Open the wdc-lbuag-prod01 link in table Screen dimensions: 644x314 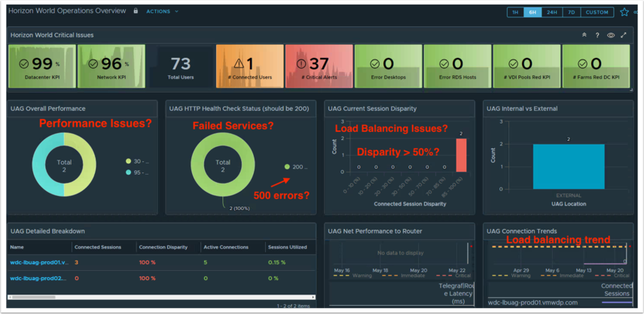coord(38,262)
